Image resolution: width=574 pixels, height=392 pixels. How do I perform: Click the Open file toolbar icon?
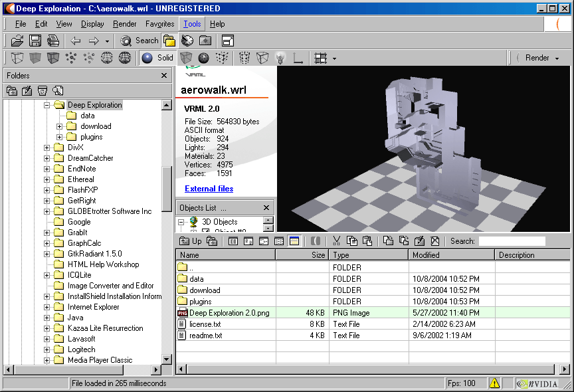(17, 41)
